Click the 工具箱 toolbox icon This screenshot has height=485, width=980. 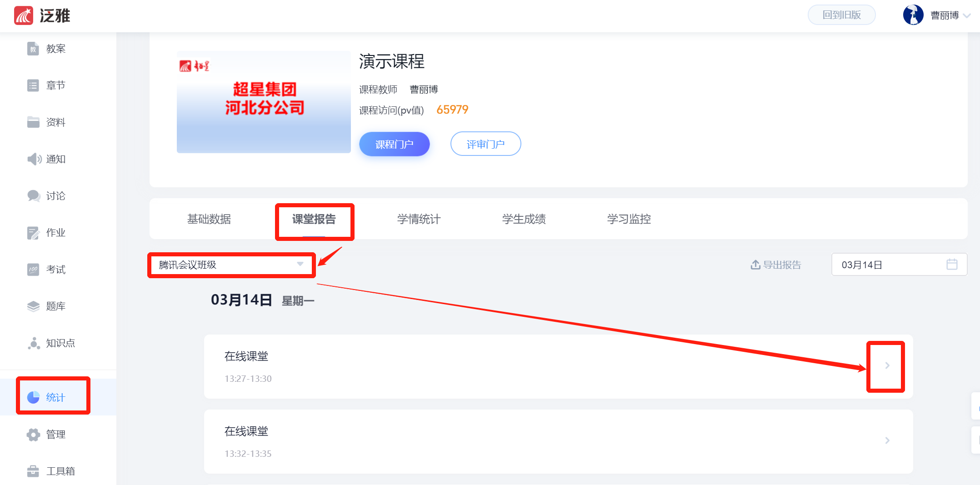33,471
